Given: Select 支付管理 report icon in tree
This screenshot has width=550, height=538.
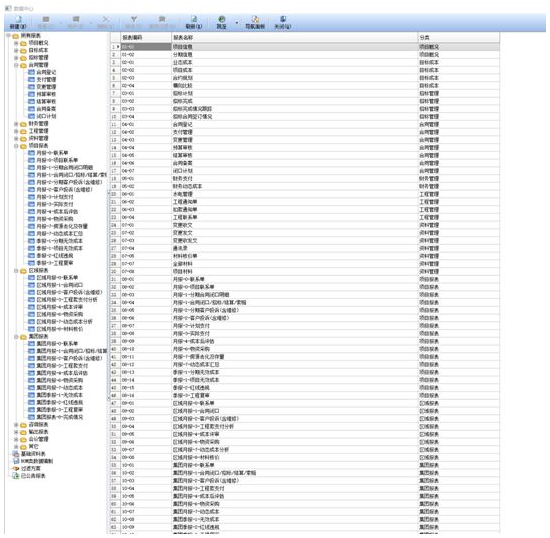Looking at the screenshot, I should (x=31, y=80).
